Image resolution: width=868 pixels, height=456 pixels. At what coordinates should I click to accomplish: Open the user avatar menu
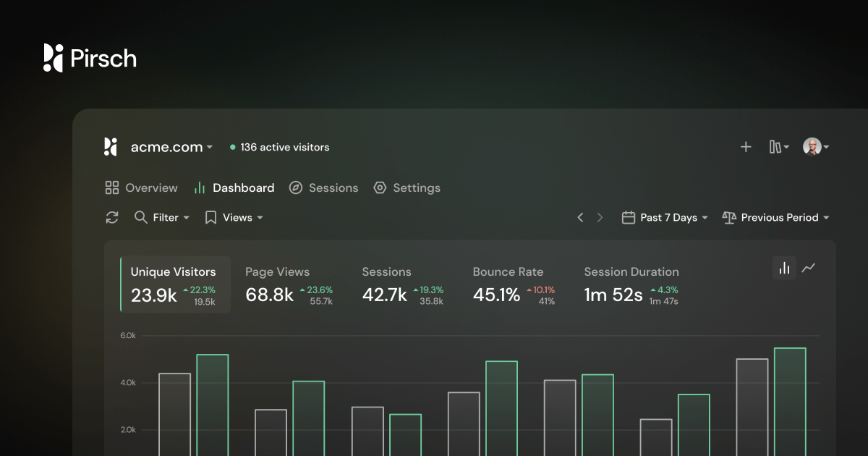(813, 146)
